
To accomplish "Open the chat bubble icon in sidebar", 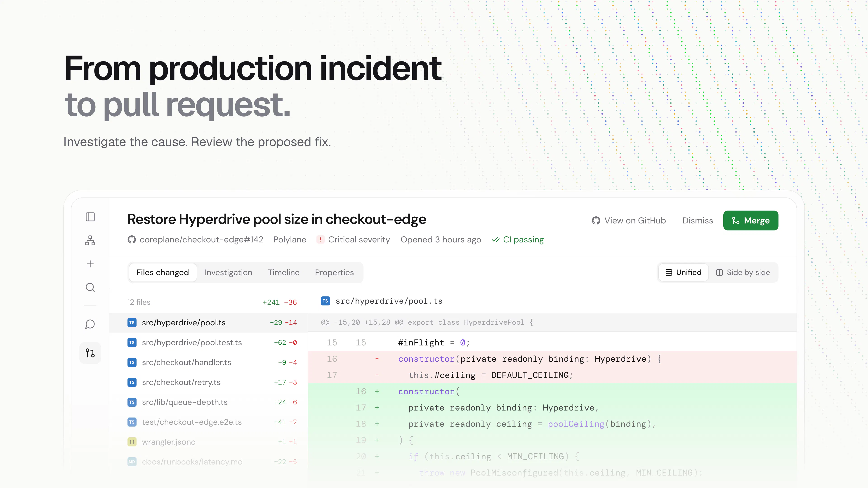I will pyautogui.click(x=90, y=324).
